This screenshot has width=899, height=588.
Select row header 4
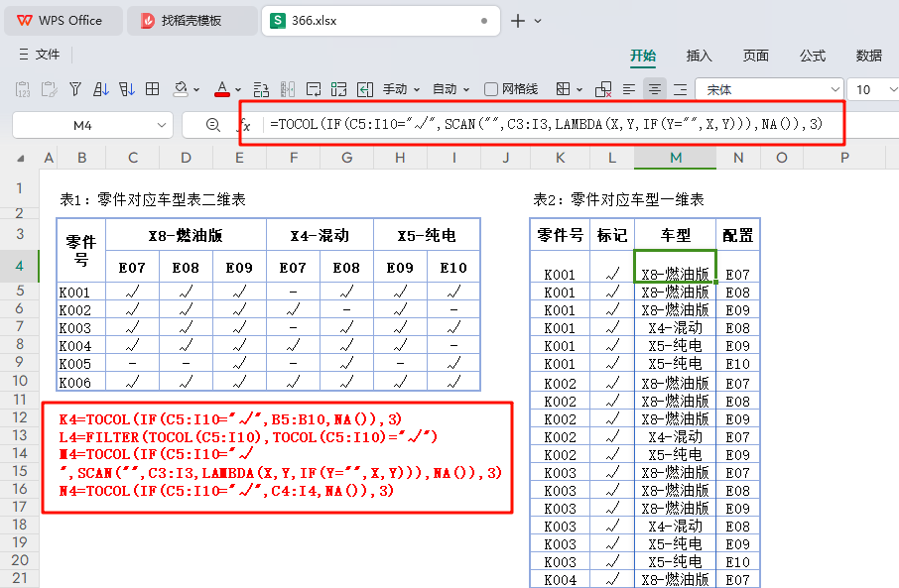(x=20, y=266)
